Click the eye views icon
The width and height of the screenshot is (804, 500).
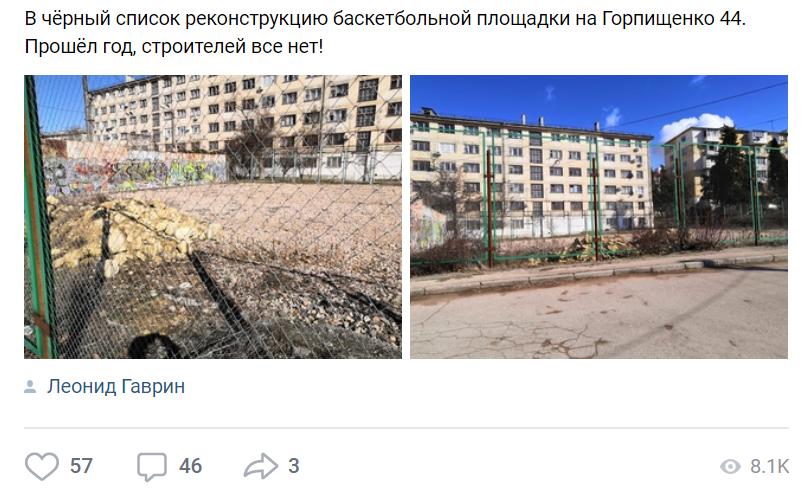pos(730,467)
